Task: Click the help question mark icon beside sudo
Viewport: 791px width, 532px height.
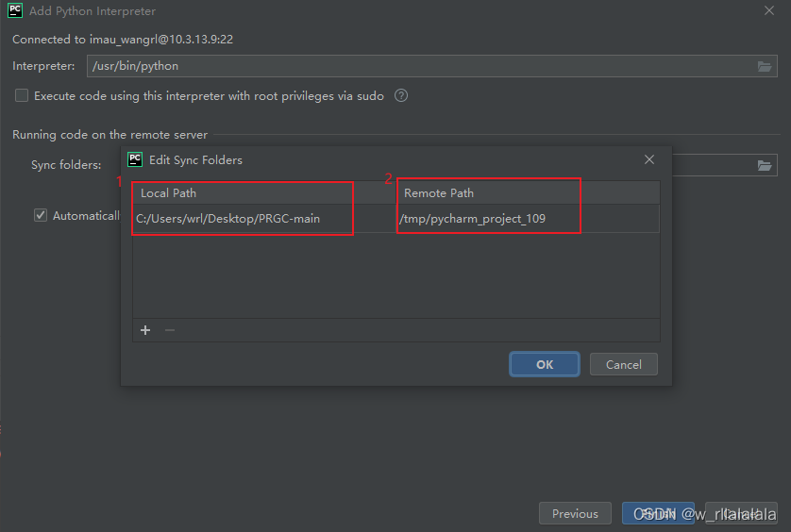Action: [x=401, y=95]
